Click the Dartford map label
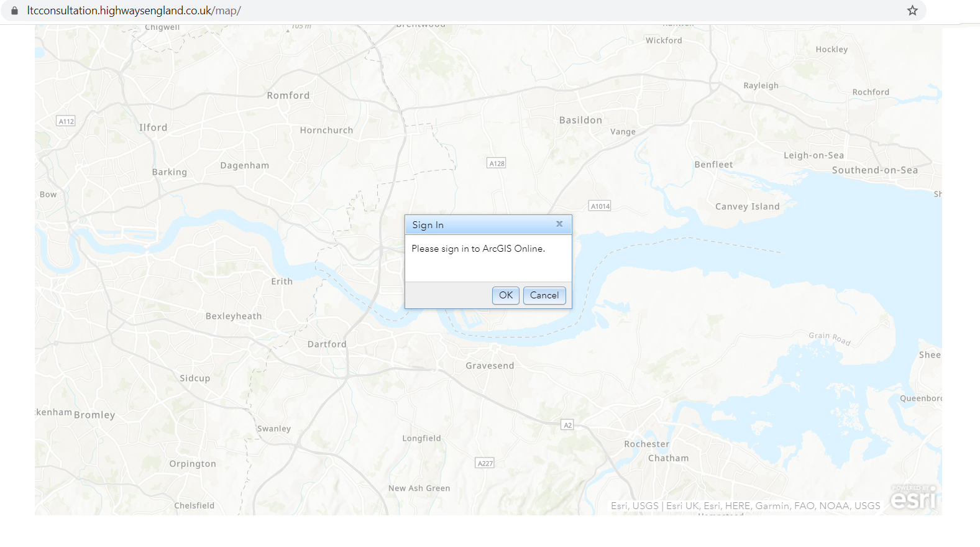The image size is (980, 547). (327, 344)
